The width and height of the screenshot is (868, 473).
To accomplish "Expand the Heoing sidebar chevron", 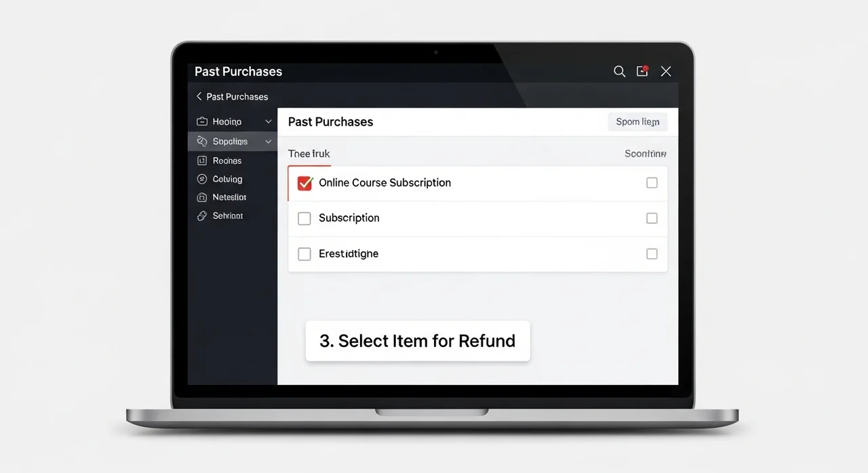I will tap(268, 121).
